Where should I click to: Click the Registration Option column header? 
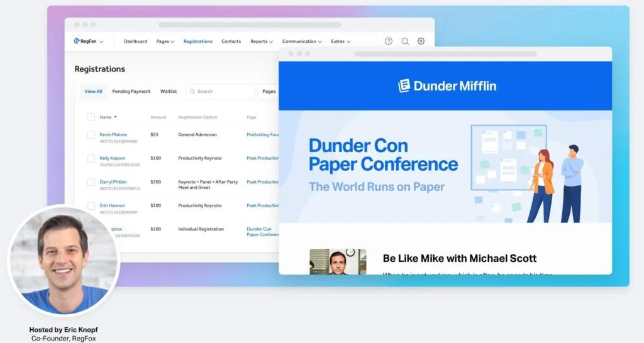point(197,117)
